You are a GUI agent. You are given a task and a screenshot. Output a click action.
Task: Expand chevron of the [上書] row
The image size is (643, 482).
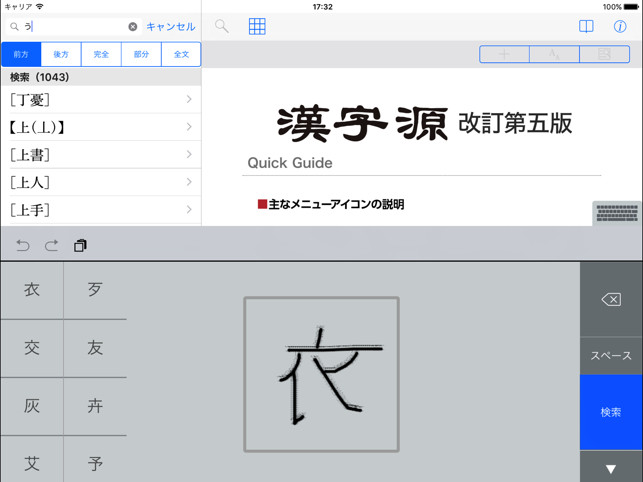pos(189,154)
